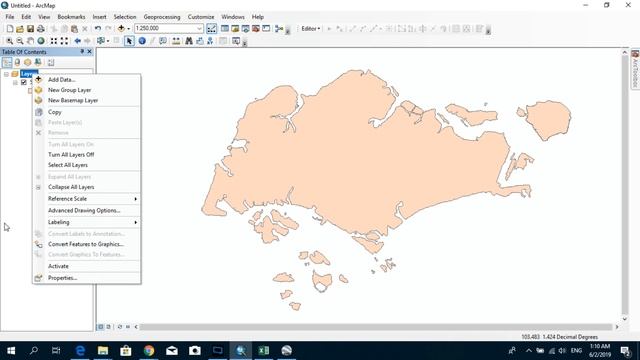Open the Geoprocessing menu
Image resolution: width=640 pixels, height=360 pixels.
pyautogui.click(x=162, y=17)
